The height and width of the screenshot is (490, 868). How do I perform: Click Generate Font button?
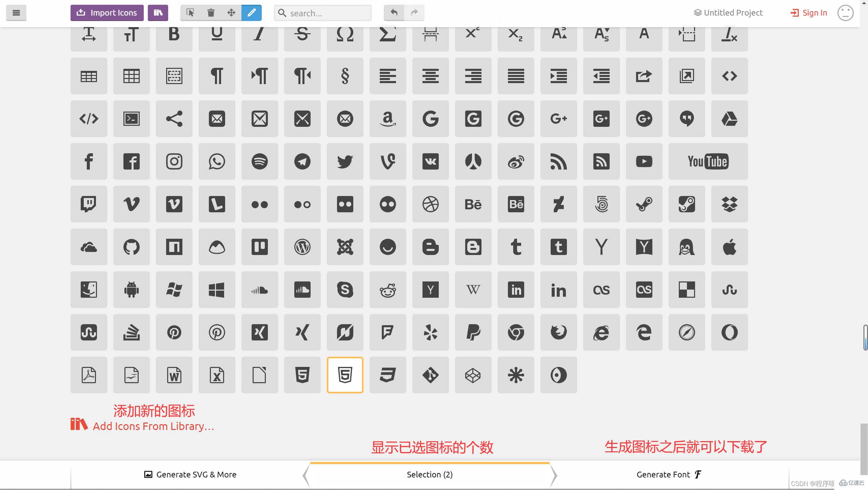(668, 474)
